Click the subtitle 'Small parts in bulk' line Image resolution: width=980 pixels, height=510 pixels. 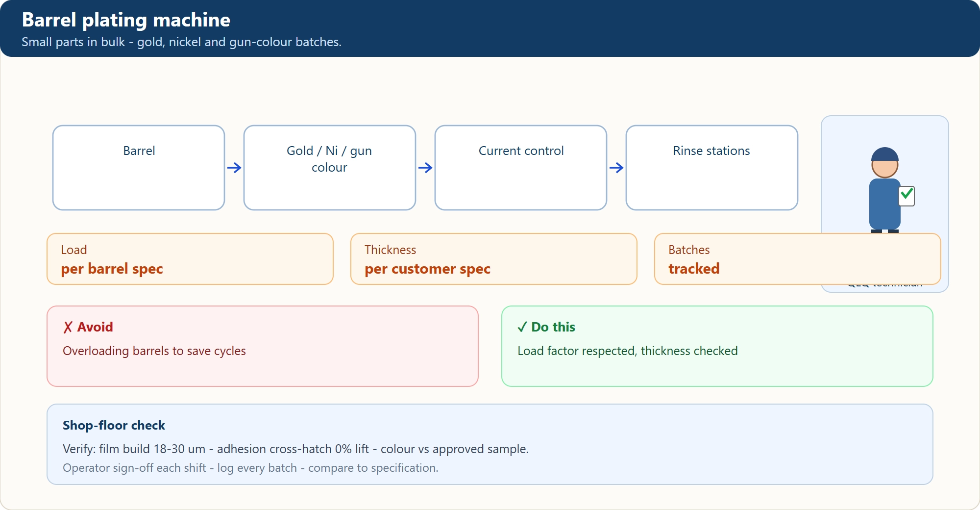click(x=181, y=42)
